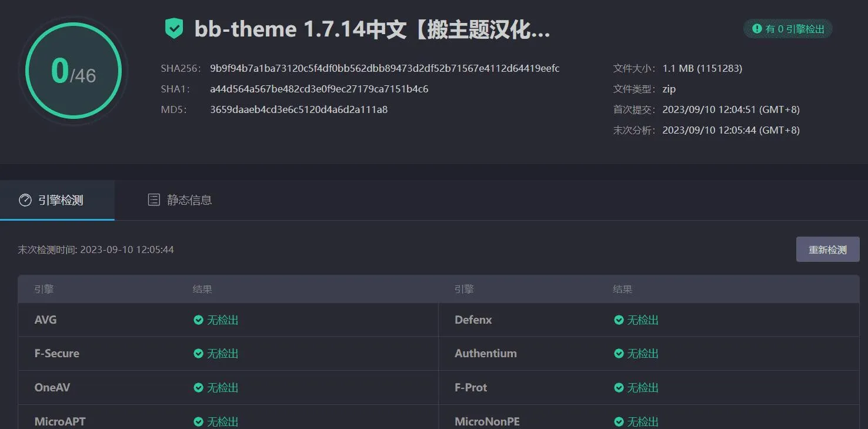Click the file type value zip
868x429 pixels.
[x=669, y=89]
